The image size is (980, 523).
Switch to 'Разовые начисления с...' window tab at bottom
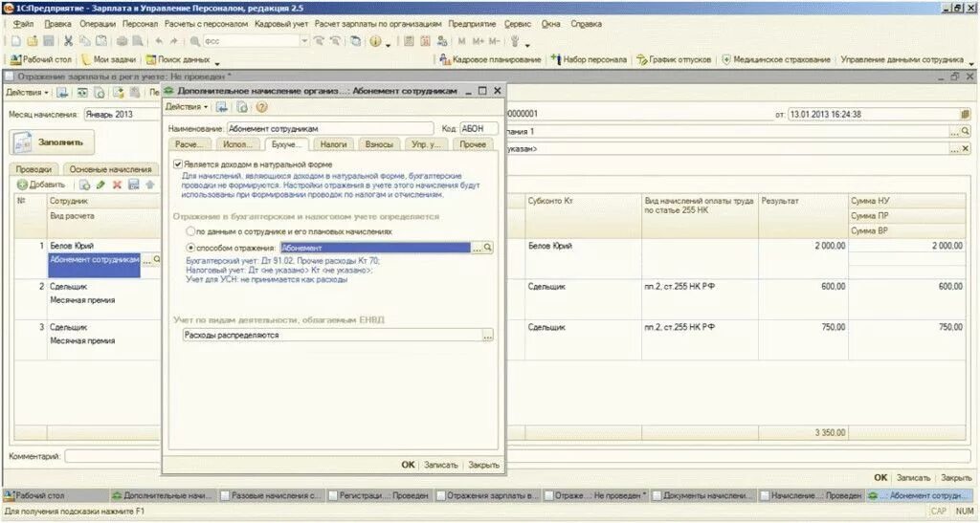[x=271, y=495]
